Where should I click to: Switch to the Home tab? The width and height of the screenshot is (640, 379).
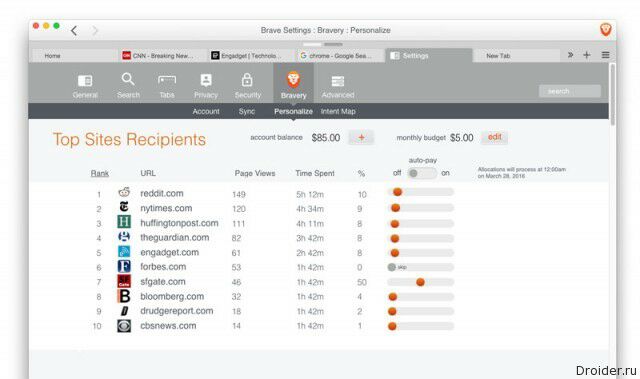74,55
